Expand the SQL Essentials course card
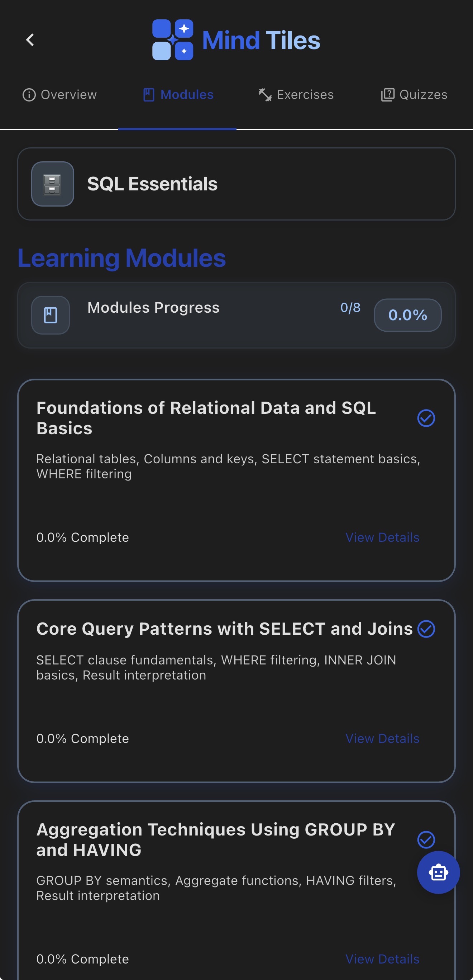This screenshot has width=473, height=980. pyautogui.click(x=236, y=184)
